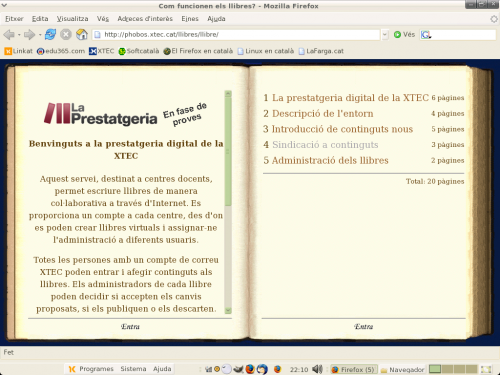
Task: Open the Forward button history dropdown arrow
Action: tap(40, 34)
